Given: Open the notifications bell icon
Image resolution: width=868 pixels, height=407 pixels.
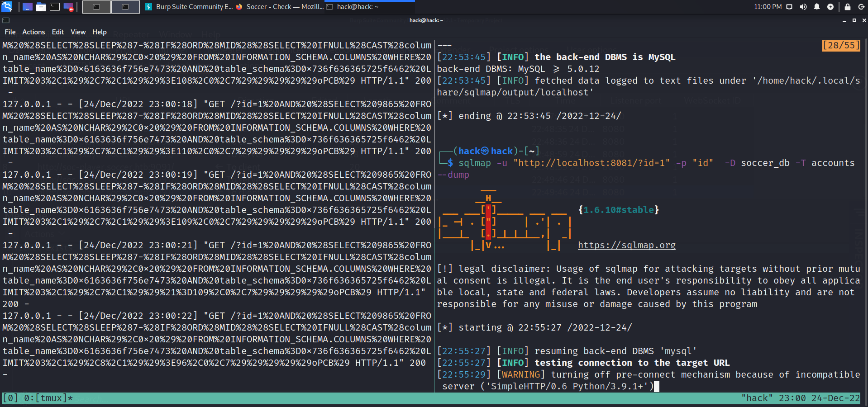Looking at the screenshot, I should point(817,7).
